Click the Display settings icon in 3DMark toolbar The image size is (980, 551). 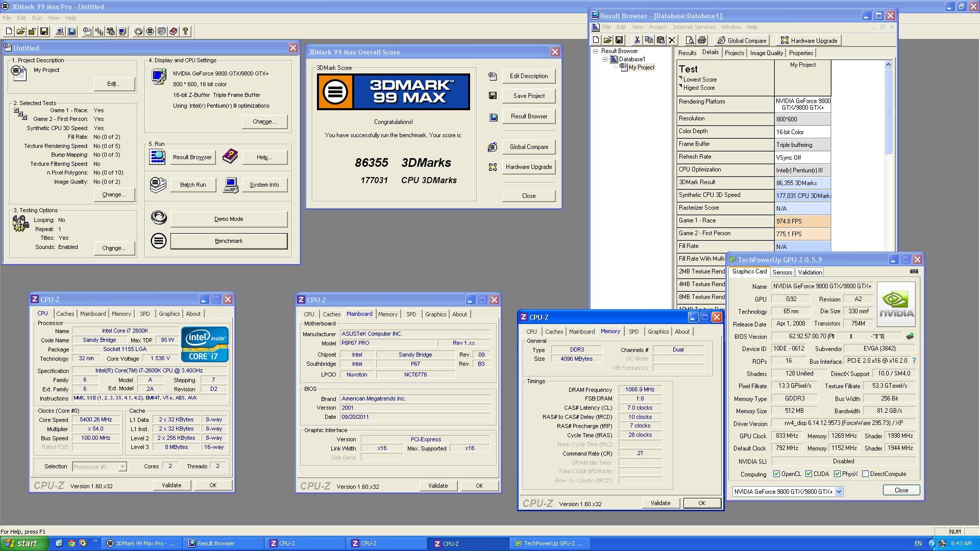122,32
